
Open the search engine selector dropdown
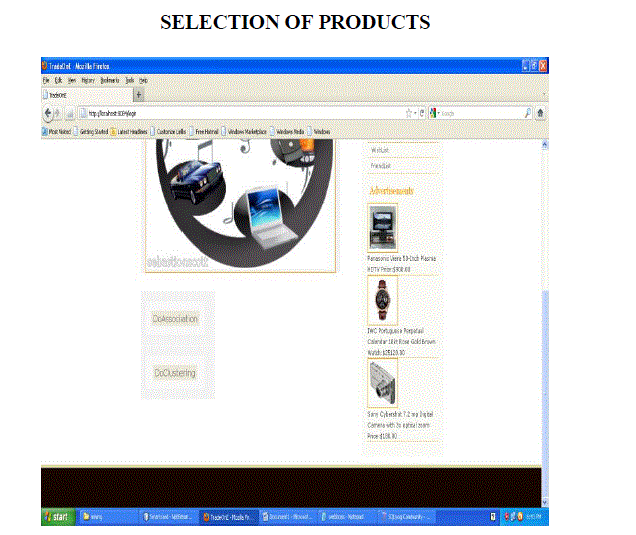pyautogui.click(x=435, y=113)
